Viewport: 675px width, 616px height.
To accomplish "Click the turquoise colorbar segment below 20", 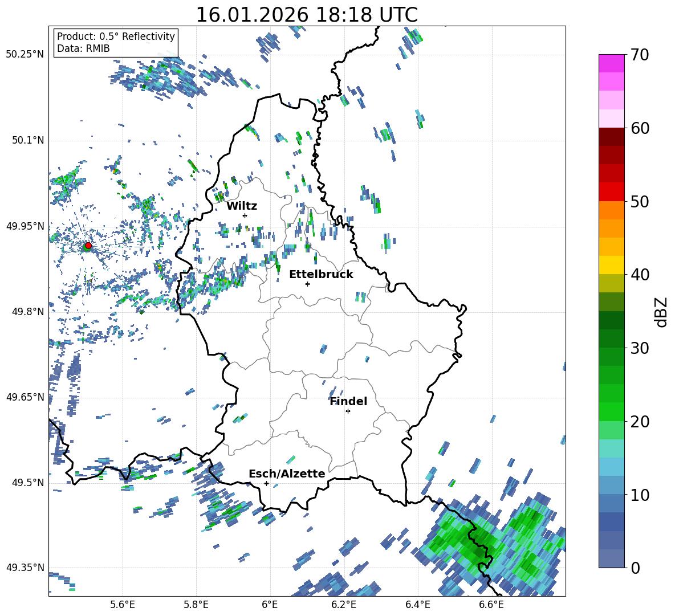I will (x=611, y=448).
